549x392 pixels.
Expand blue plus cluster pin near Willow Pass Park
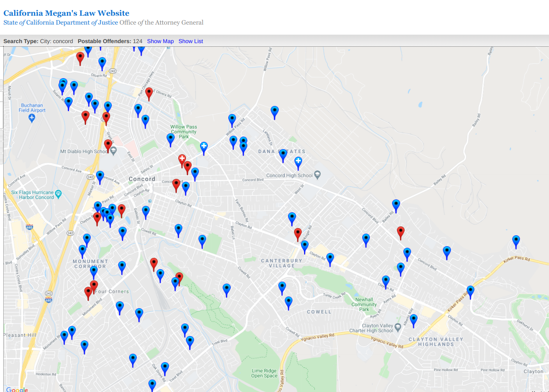click(204, 147)
